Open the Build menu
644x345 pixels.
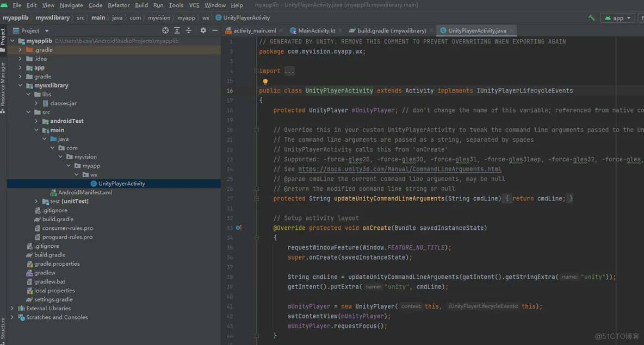pos(141,5)
